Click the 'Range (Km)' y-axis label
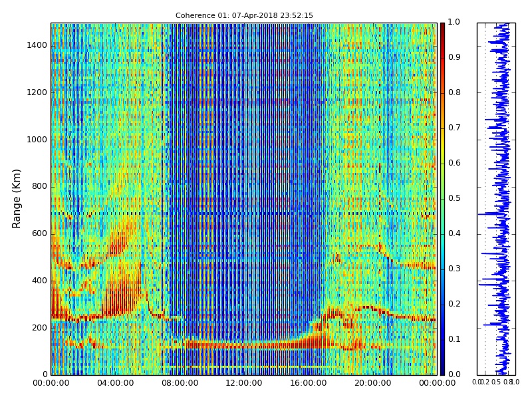The height and width of the screenshot is (399, 532). pos(16,199)
